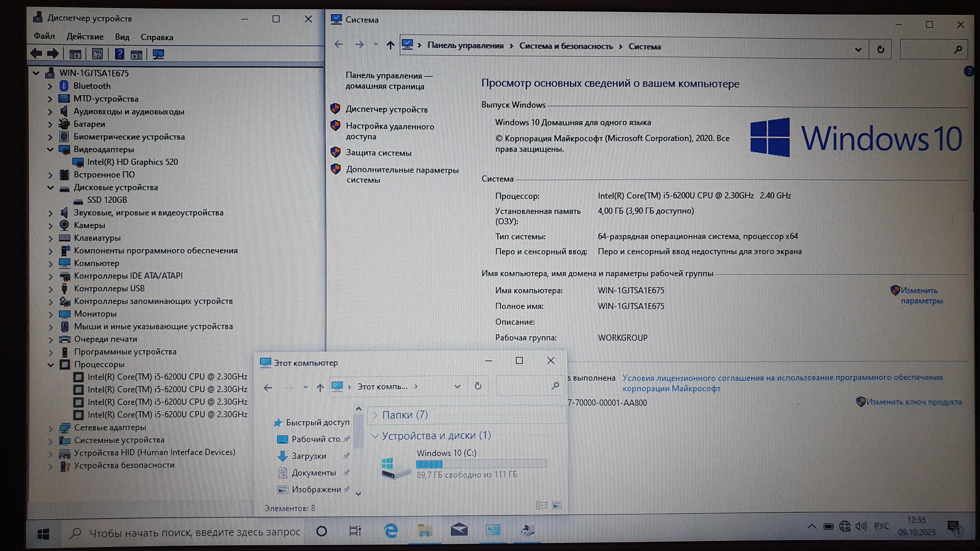Click the help question mark toolbar icon
This screenshot has width=980, height=551.
click(x=120, y=54)
